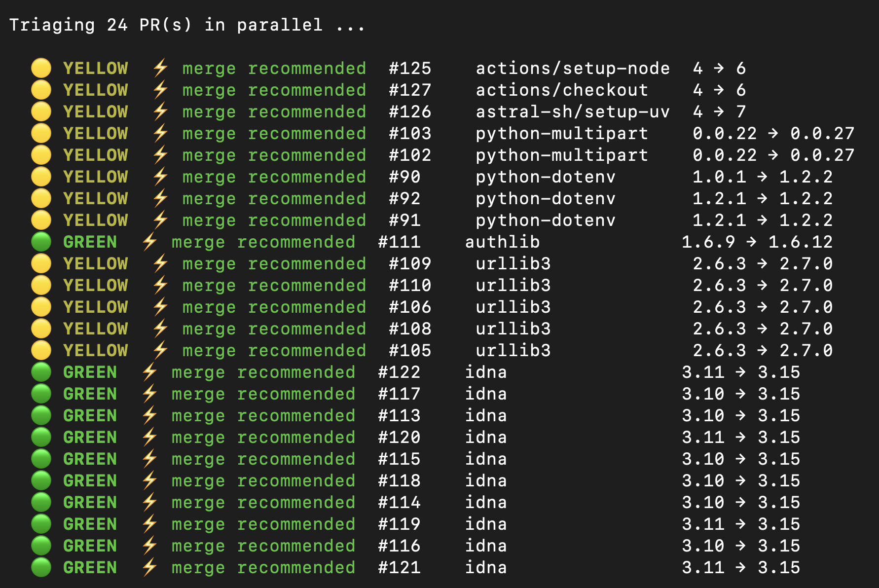Click '0.0.22 → 0.0.27' on the #102 row
The image size is (879, 588).
click(773, 155)
